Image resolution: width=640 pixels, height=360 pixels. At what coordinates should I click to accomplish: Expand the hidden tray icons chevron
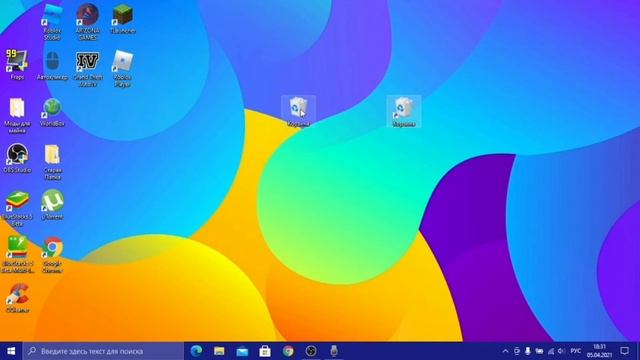[505, 351]
